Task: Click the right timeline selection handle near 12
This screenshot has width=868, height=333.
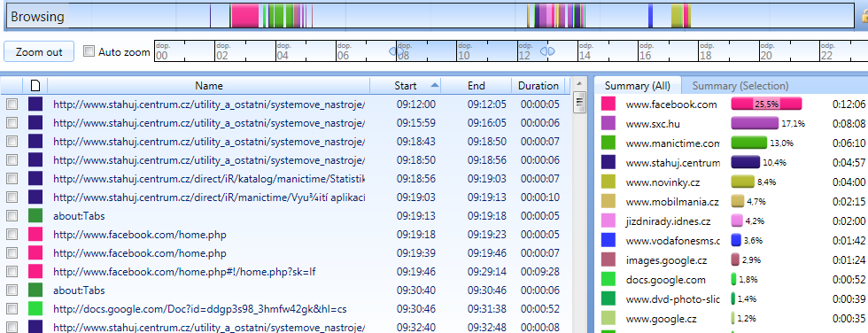Action: [x=547, y=51]
